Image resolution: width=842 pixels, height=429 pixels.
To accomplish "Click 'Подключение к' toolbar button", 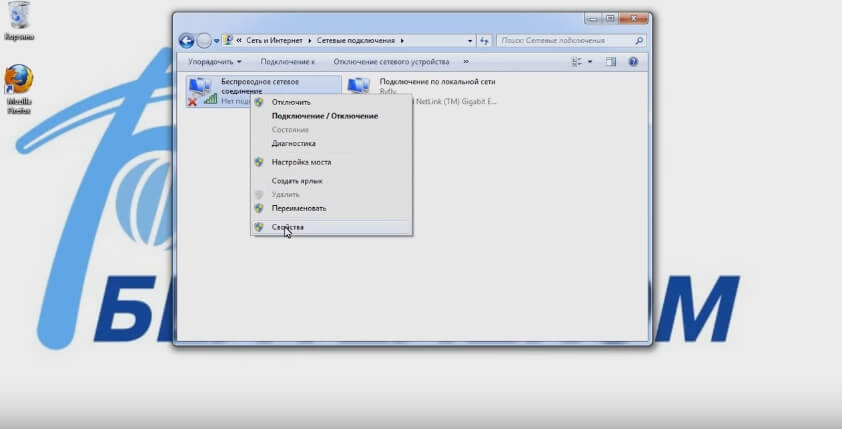I will (x=288, y=62).
